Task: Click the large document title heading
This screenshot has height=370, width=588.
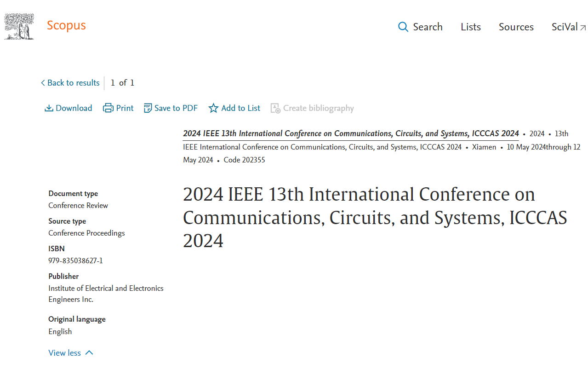Action: pyautogui.click(x=375, y=217)
